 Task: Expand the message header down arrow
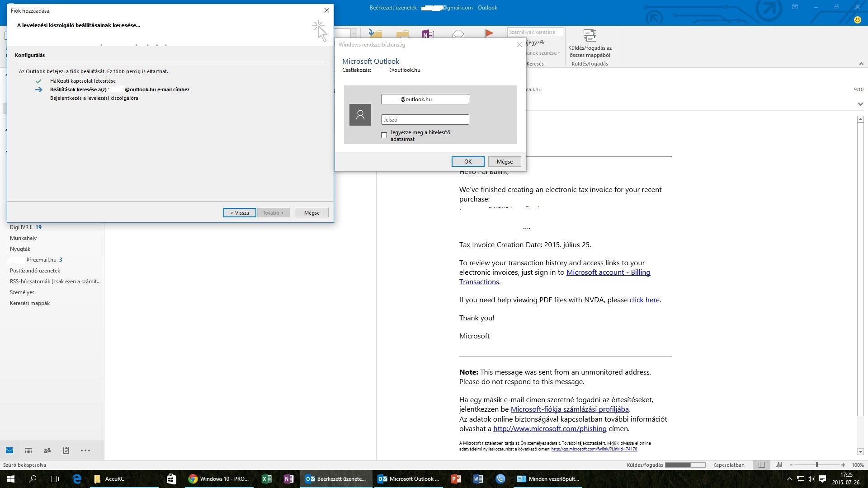click(x=860, y=104)
